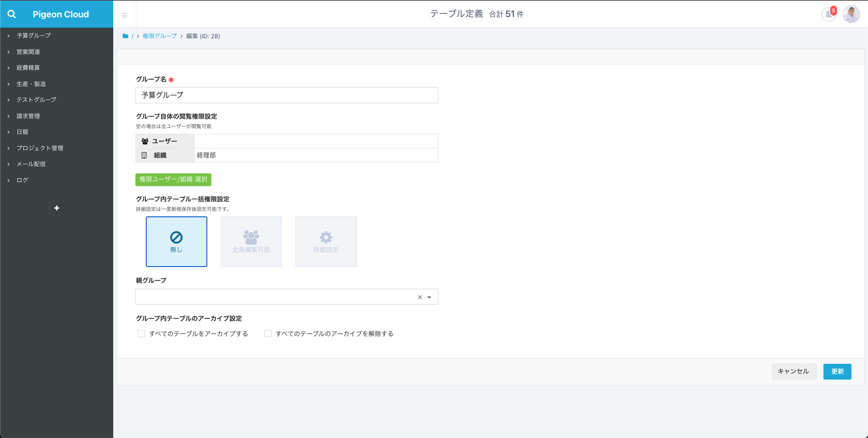The width and height of the screenshot is (868, 438).
Task: Click the plus icon in sidebar
Action: [x=56, y=208]
